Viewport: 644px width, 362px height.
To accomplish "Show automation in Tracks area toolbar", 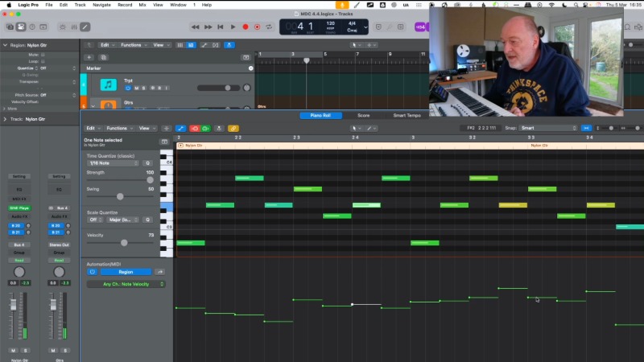I will coord(204,45).
